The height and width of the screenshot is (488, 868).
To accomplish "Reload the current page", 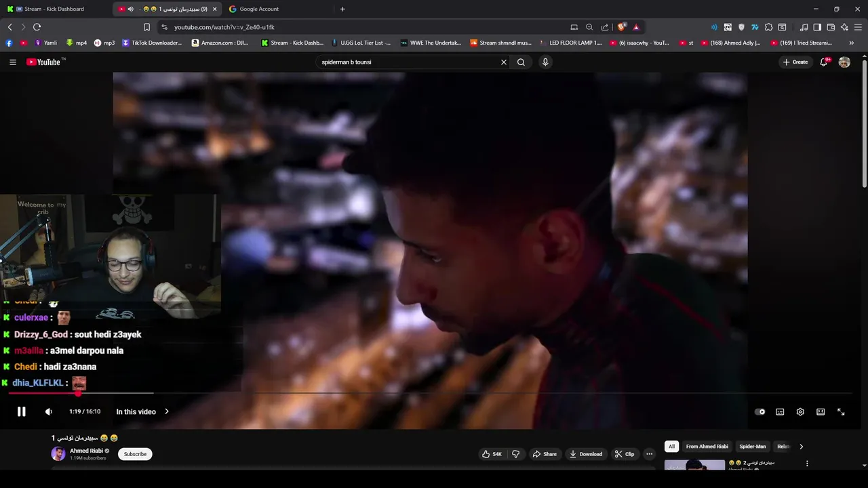I will (37, 27).
